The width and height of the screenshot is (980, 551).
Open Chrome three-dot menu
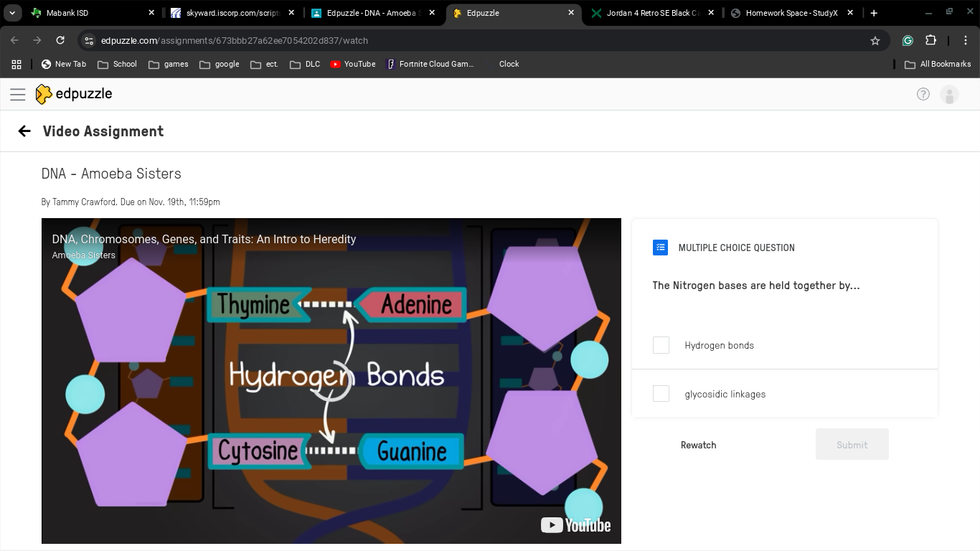point(966,41)
